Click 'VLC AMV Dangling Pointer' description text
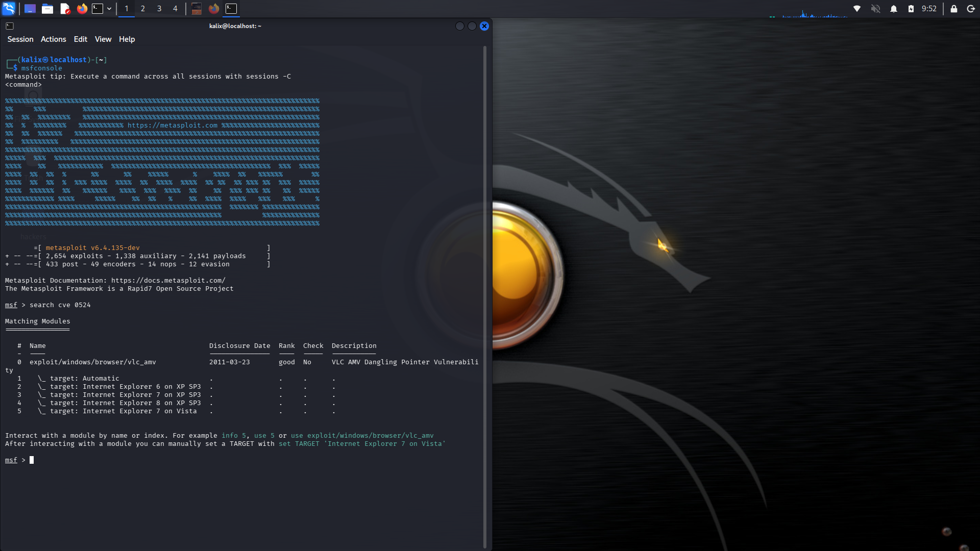Image resolution: width=980 pixels, height=551 pixels. pos(381,362)
